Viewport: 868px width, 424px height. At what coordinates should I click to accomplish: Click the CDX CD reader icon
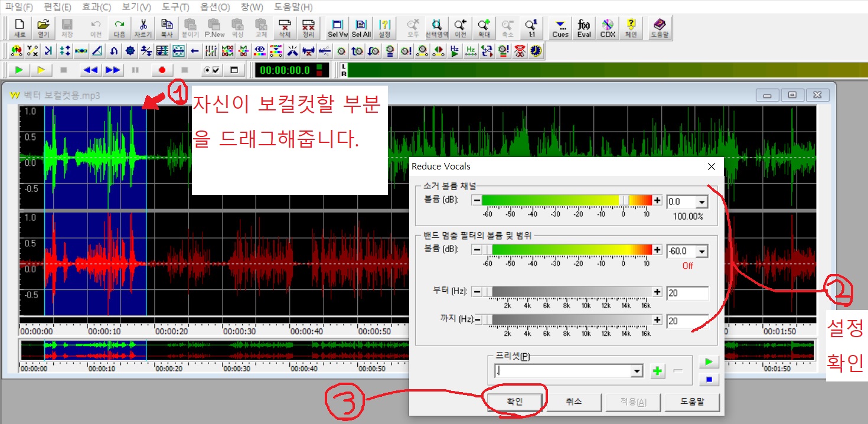[x=608, y=27]
